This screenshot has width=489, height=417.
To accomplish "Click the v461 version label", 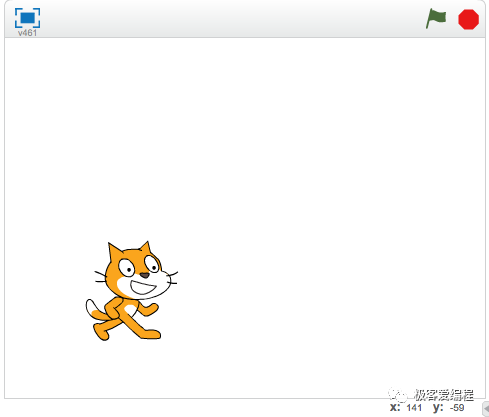I will (x=27, y=33).
